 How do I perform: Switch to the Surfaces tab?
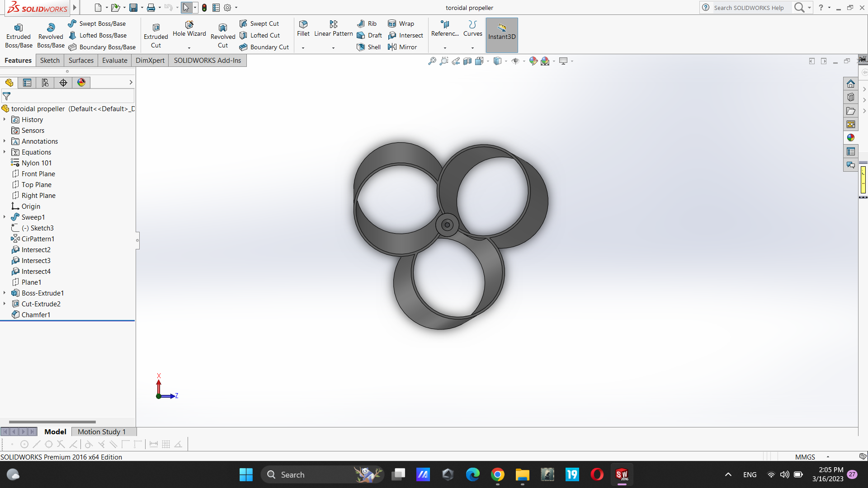[x=81, y=61]
